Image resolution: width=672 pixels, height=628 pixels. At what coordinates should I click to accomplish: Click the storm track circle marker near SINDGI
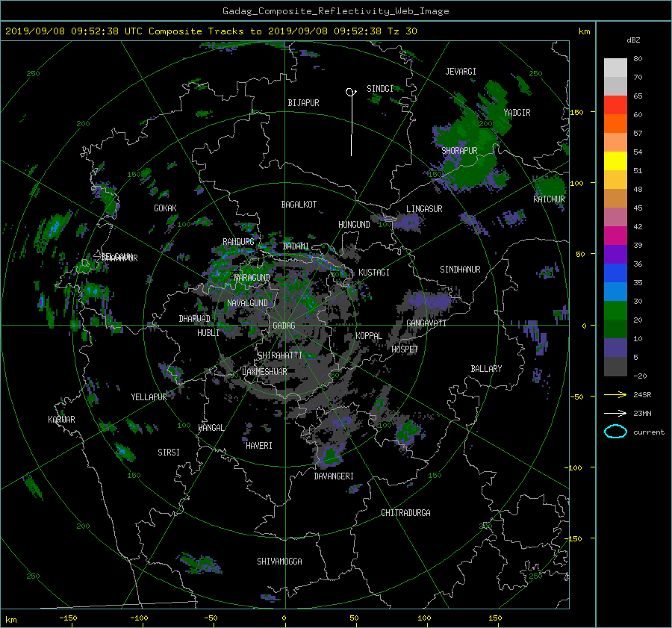coord(350,92)
